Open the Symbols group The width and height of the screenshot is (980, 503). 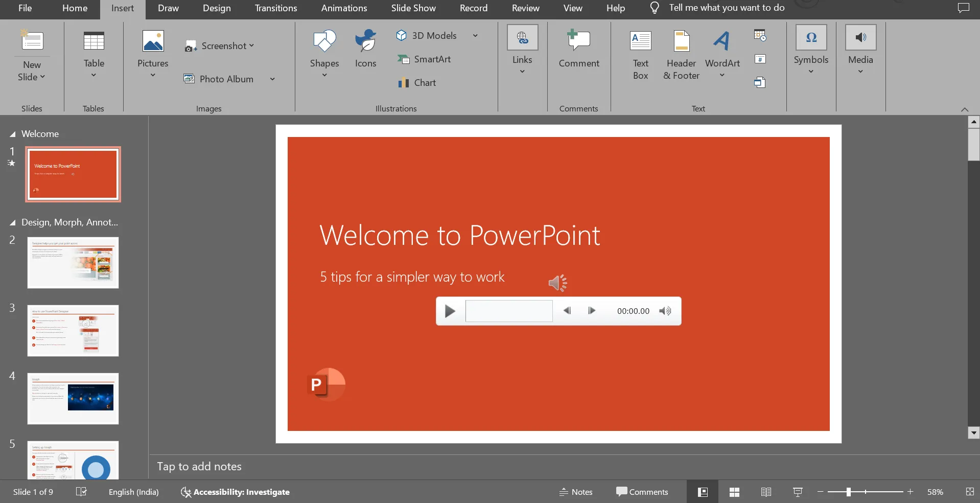pos(811,50)
